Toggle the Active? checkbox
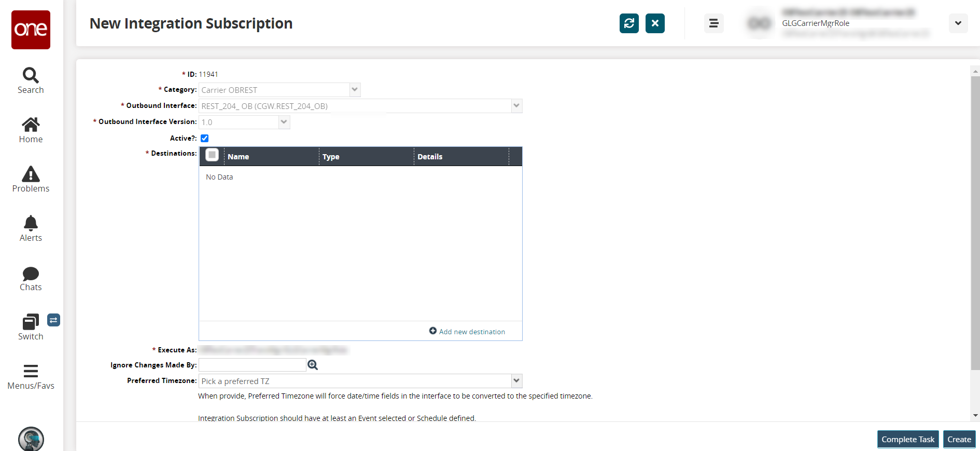Viewport: 980px width, 451px height. [205, 138]
